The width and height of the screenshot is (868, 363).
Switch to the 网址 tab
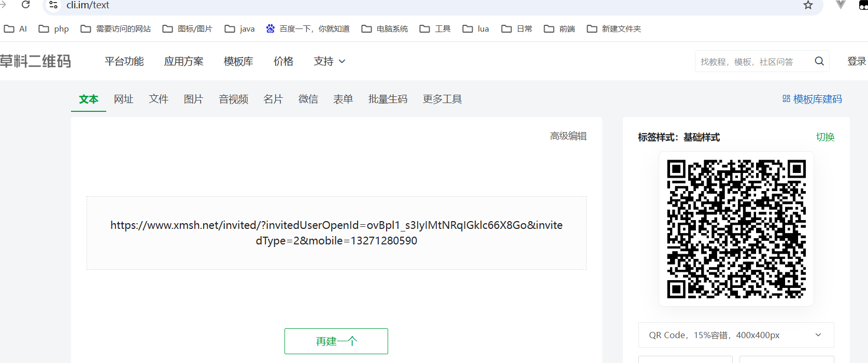tap(124, 99)
